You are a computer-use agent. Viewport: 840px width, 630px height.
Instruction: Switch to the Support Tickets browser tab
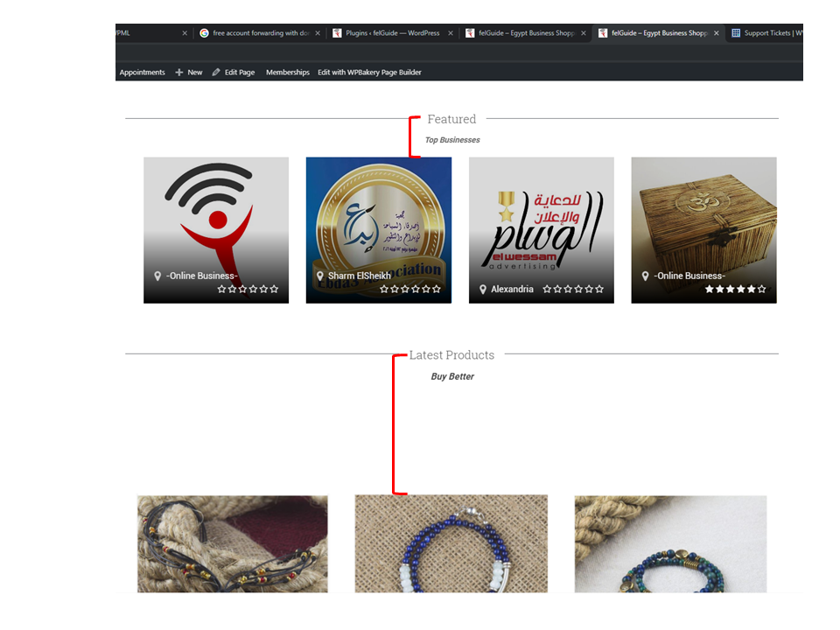click(770, 32)
